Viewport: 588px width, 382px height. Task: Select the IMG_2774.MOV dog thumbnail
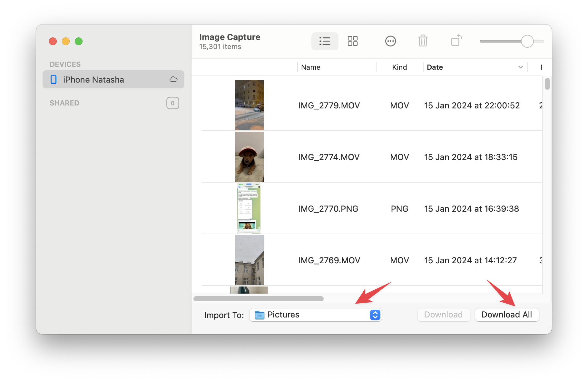[249, 156]
